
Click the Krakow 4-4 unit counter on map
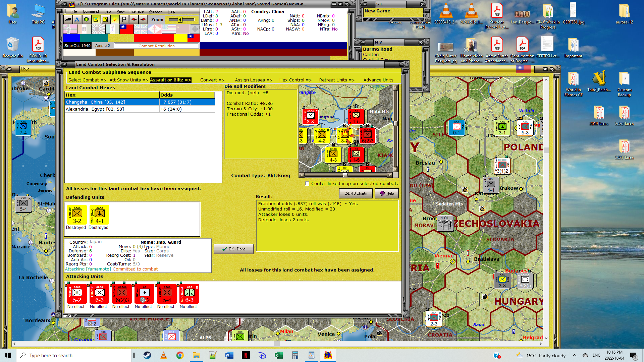[x=491, y=185]
